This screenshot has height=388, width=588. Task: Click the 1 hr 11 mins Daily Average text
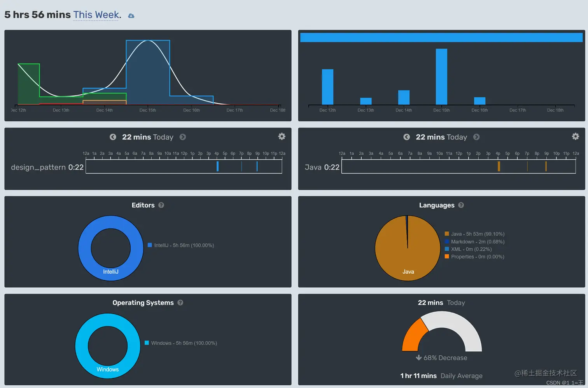pyautogui.click(x=441, y=376)
